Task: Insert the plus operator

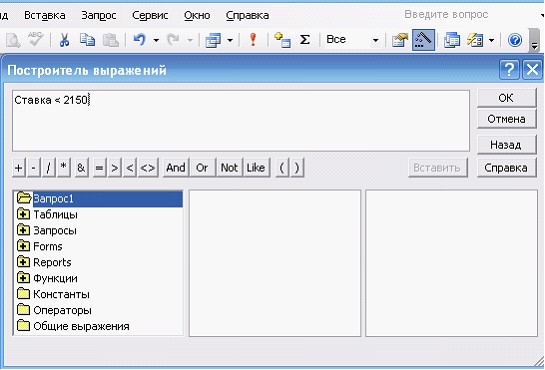Action: pyautogui.click(x=19, y=168)
